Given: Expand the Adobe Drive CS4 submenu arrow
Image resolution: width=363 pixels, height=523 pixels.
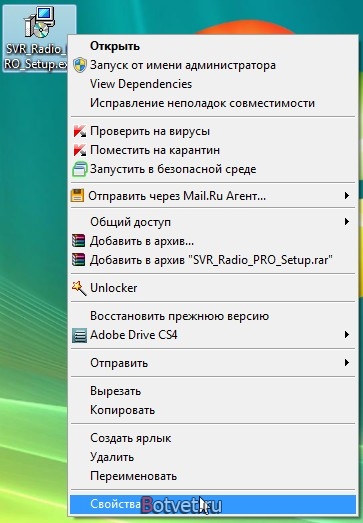Looking at the screenshot, I should coord(347,335).
